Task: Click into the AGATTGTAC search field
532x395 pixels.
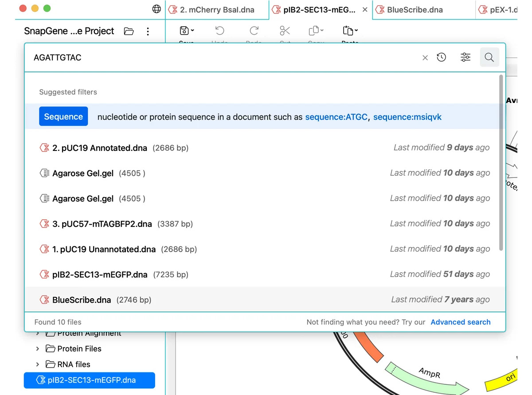Action: pos(224,58)
